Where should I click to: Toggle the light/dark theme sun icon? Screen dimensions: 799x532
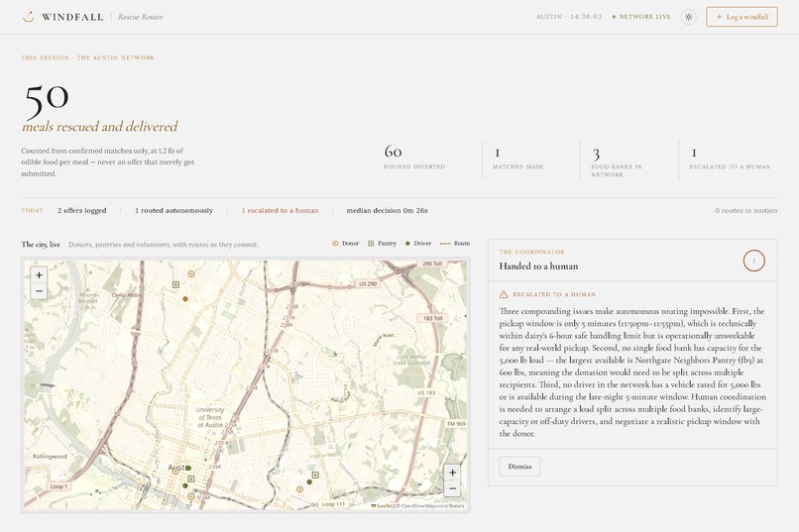[688, 17]
